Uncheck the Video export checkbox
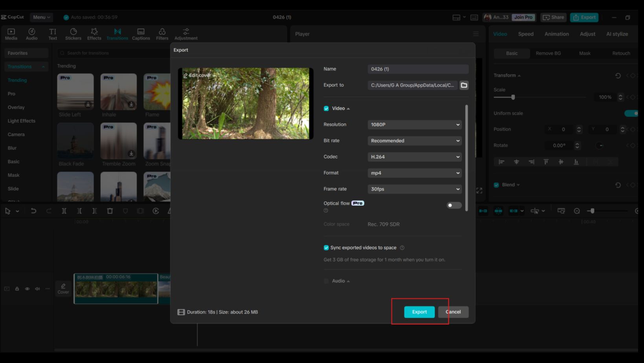This screenshot has height=363, width=644. pyautogui.click(x=326, y=108)
